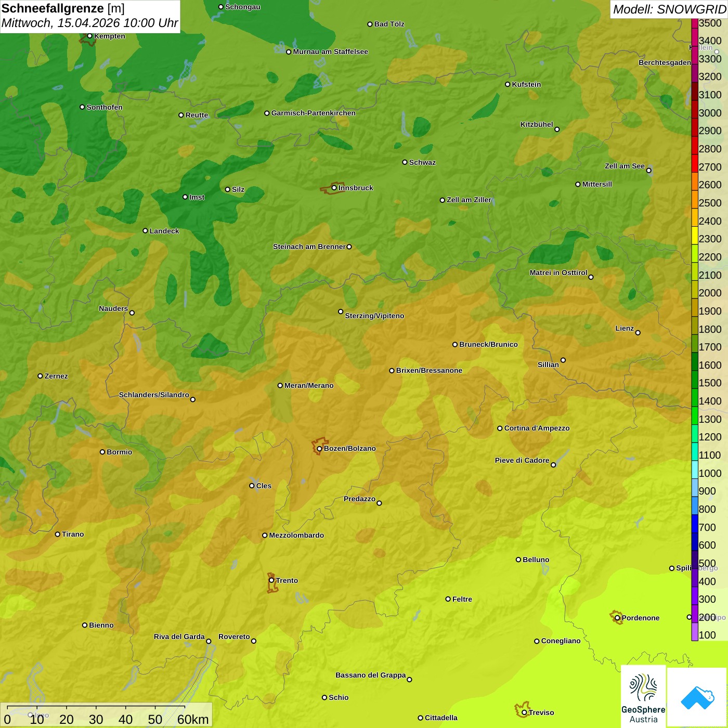Click the Steinach am Brenner label
The width and height of the screenshot is (728, 728).
tap(309, 246)
